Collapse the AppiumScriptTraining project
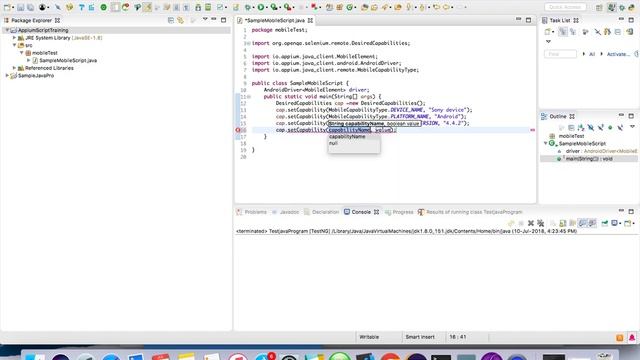The width and height of the screenshot is (640, 360). pos(7,30)
